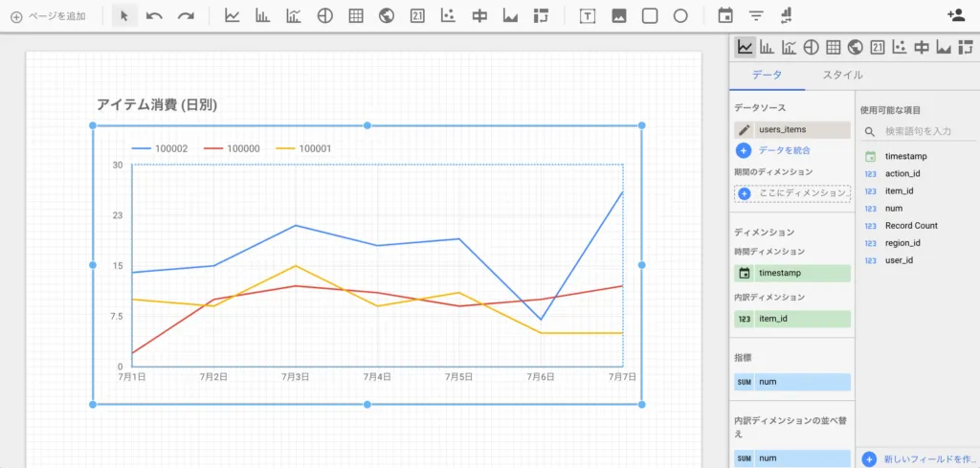Select user_id in available fields list

[x=900, y=260]
